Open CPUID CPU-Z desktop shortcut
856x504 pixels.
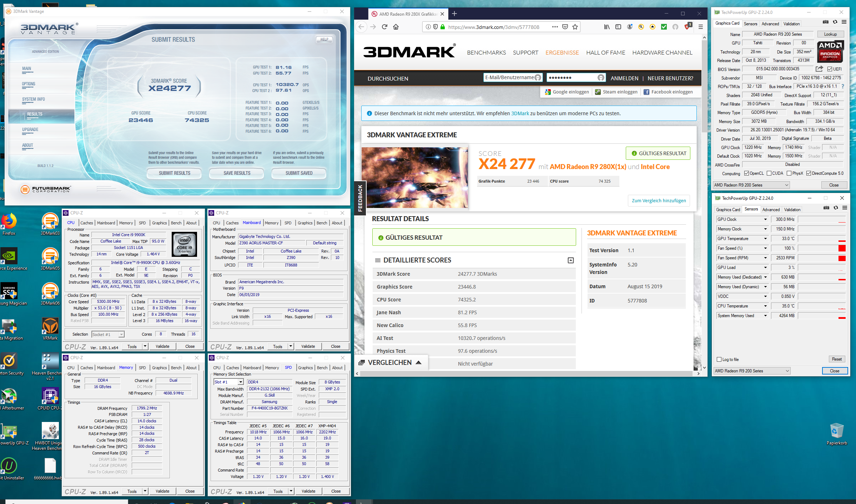pyautogui.click(x=50, y=399)
